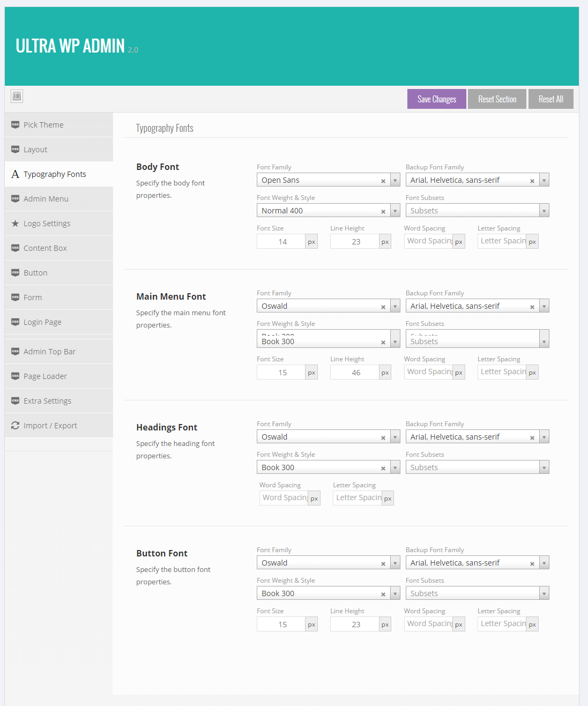Open Headings Font weight & style dropdown

point(395,467)
